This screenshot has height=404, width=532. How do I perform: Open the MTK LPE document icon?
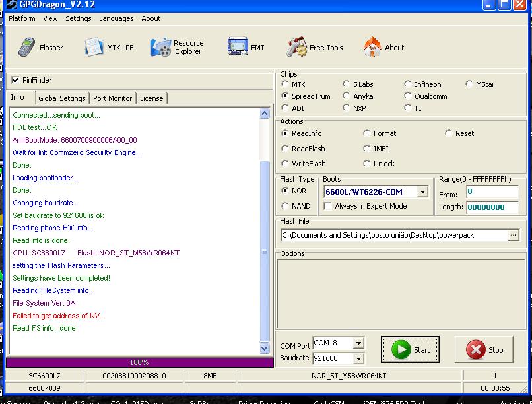[x=94, y=47]
